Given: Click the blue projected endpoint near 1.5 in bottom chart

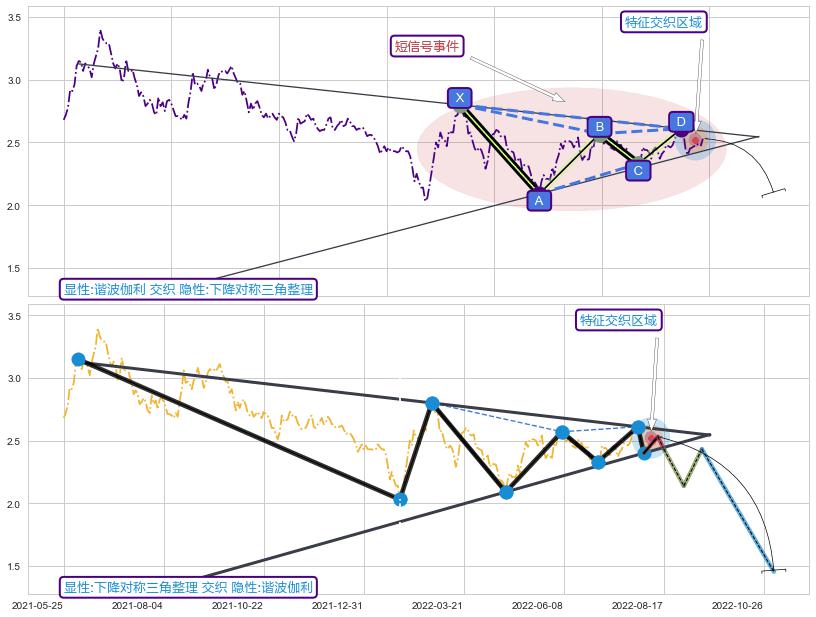Looking at the screenshot, I should click(772, 570).
